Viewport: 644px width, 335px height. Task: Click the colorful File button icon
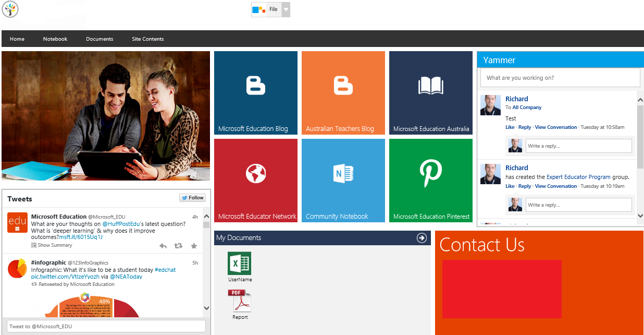(x=258, y=9)
